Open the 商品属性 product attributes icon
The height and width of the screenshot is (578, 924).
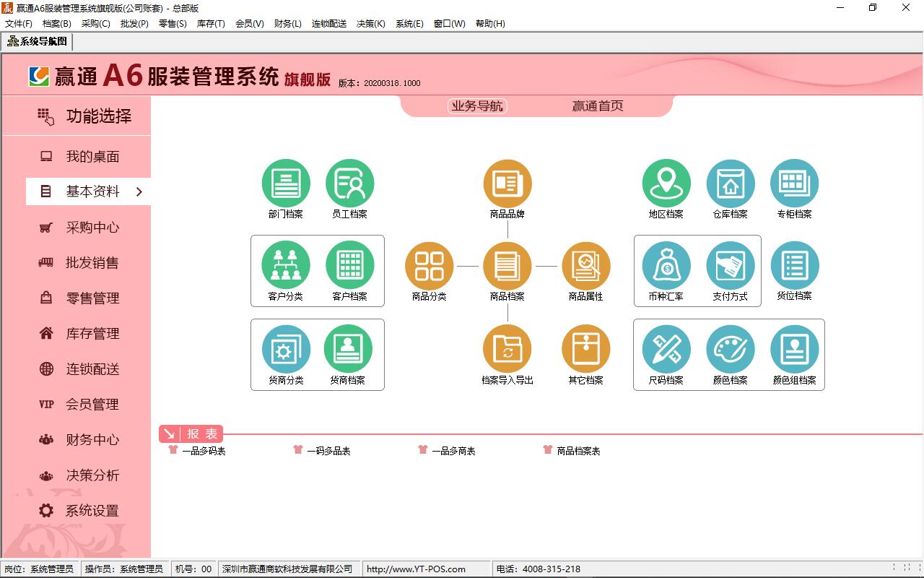(585, 266)
